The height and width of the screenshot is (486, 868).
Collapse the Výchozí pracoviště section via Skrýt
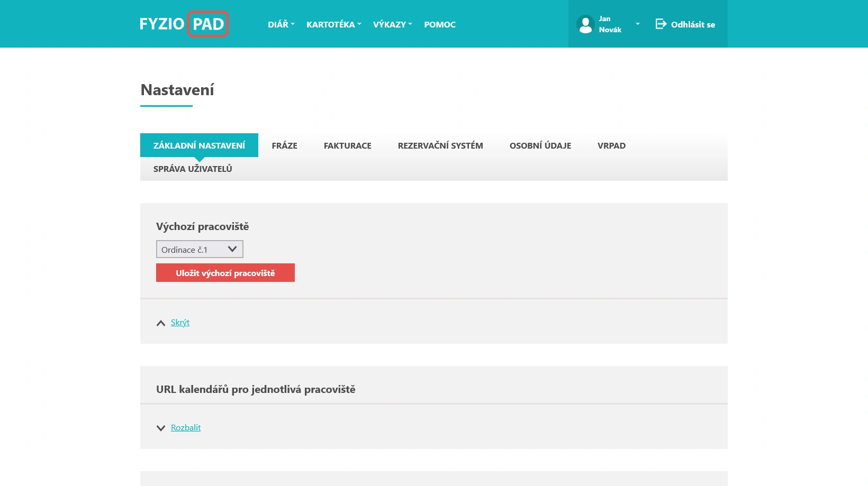click(x=180, y=322)
